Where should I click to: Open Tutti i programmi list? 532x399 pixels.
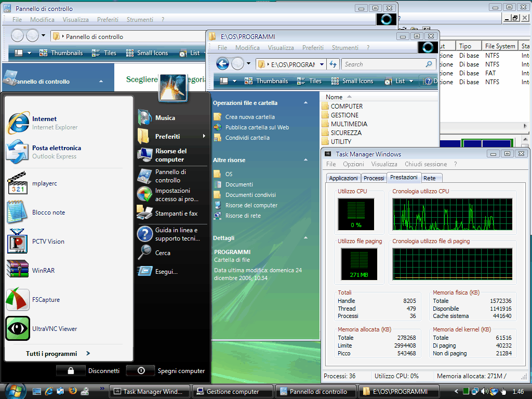[58, 353]
